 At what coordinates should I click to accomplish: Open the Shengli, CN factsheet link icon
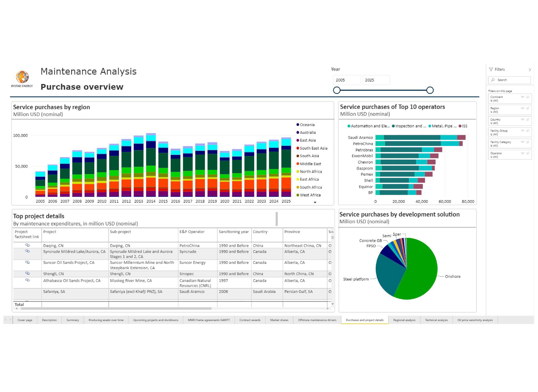[x=28, y=273]
